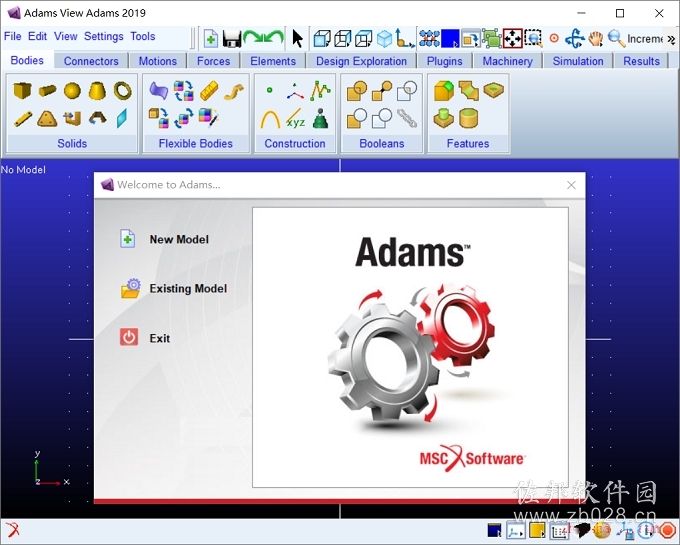Select the hollow cylinder feature tool
Image resolution: width=680 pixels, height=545 pixels.
[468, 118]
